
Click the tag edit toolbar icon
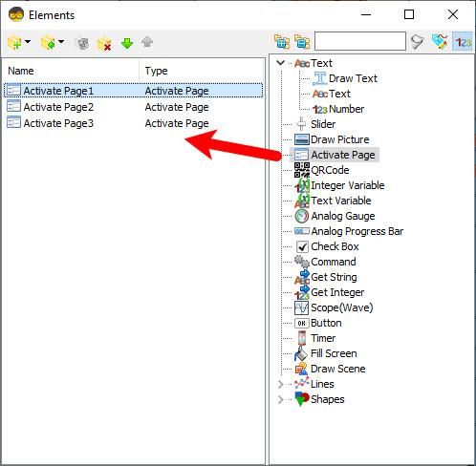pos(440,42)
